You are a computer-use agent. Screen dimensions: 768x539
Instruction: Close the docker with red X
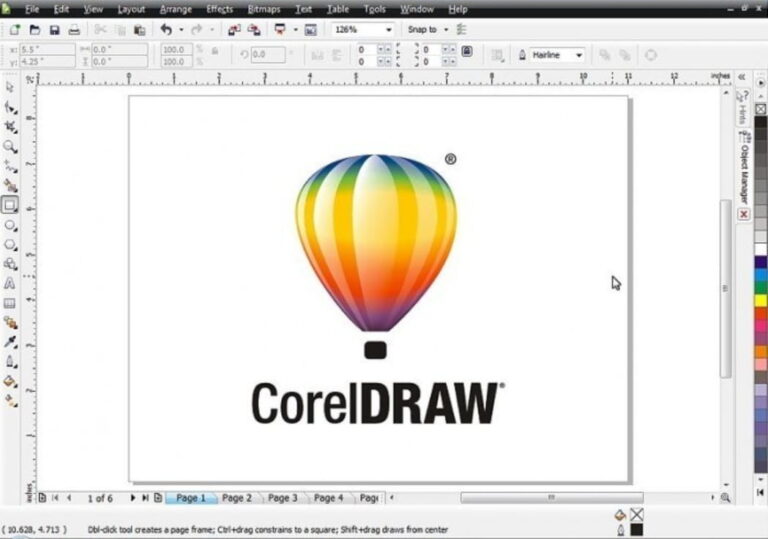tap(744, 214)
